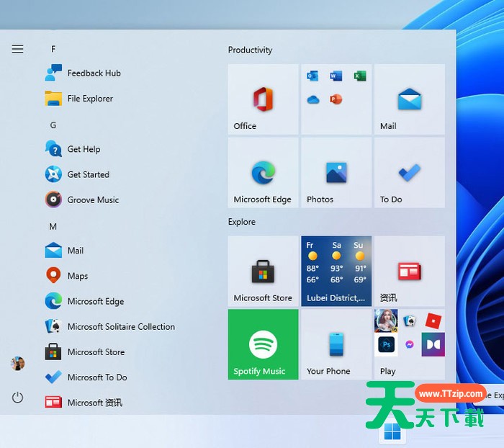
Task: Open Excel icon in Office folder tile
Action: tap(360, 76)
